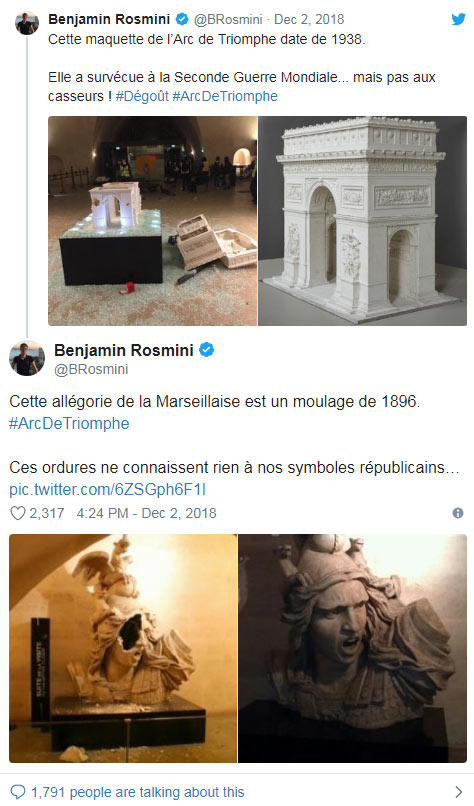Click verified badge beside lower Benjamin Rosmini
474x806 pixels.
coord(206,350)
